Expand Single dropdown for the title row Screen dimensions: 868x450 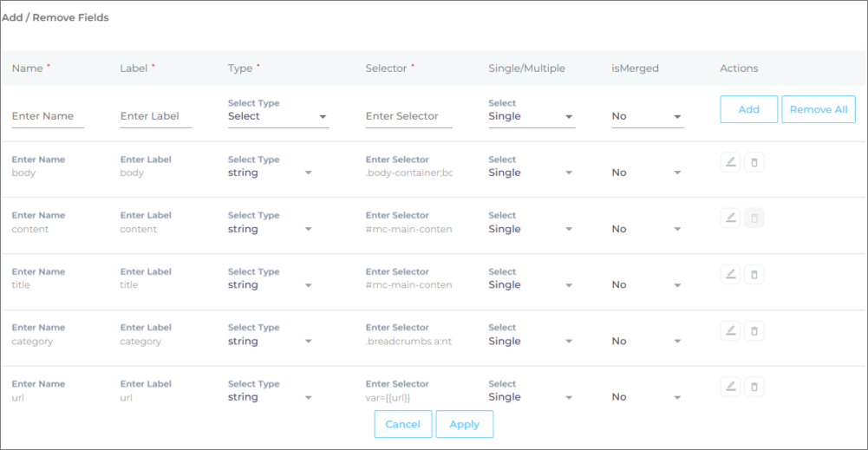[x=531, y=285]
